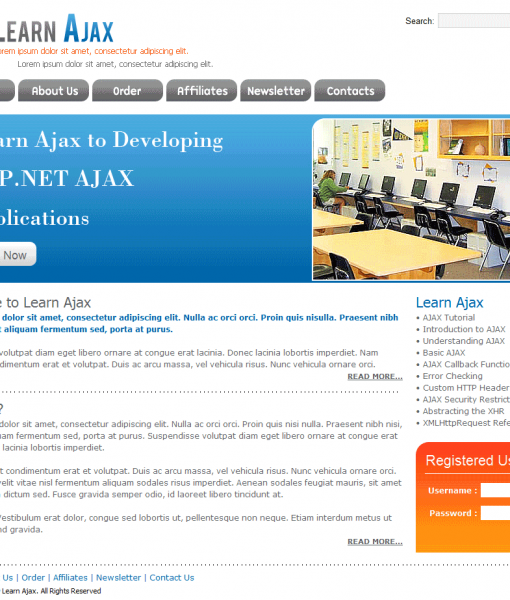Open the AJAX Tutorial sidebar link

[448, 318]
